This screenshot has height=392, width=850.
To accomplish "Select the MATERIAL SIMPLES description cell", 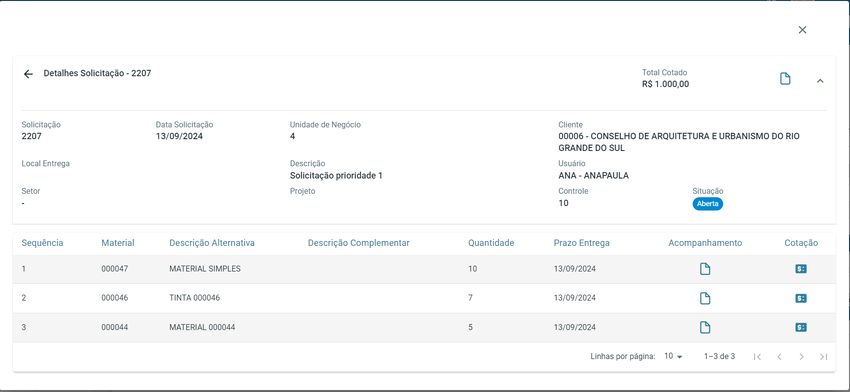I will [x=205, y=269].
